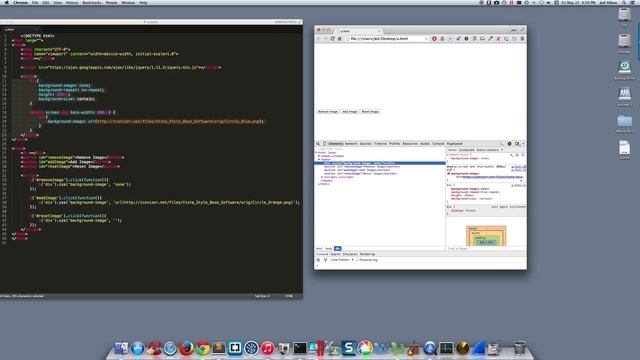Select the body breadcrumb in Elements panel
The width and height of the screenshot is (640, 360).
(x=329, y=249)
